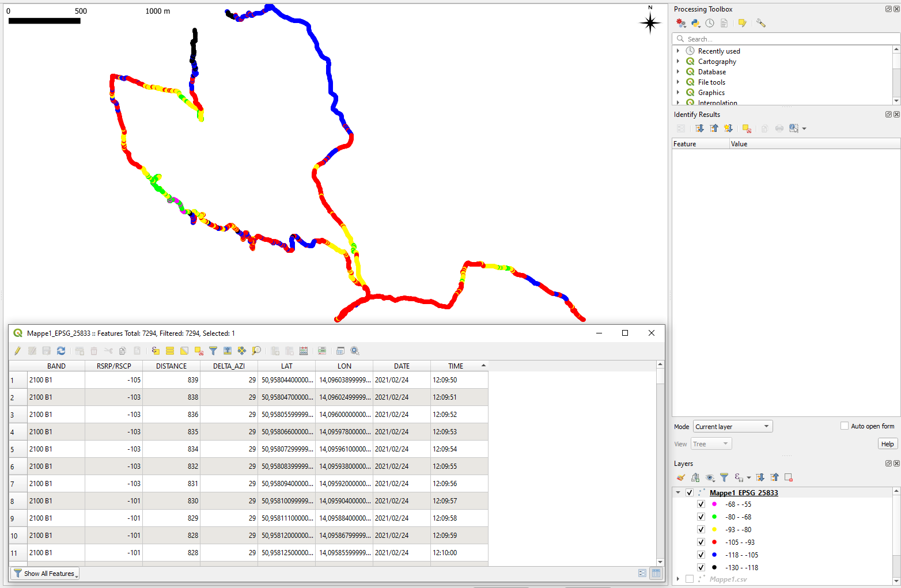Uncheck the -130 - -118 class
The width and height of the screenshot is (901, 588).
[x=701, y=567]
